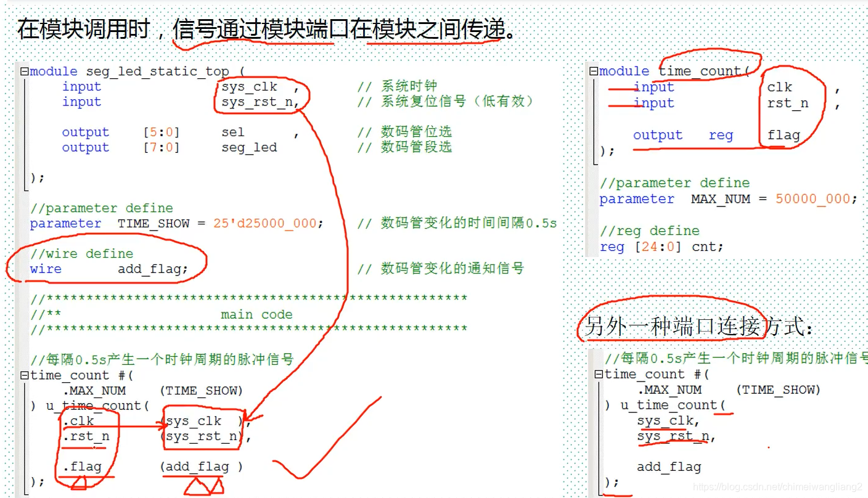Click the comment // 数码管位选
Viewport: 868px width, 498px height.
click(404, 133)
